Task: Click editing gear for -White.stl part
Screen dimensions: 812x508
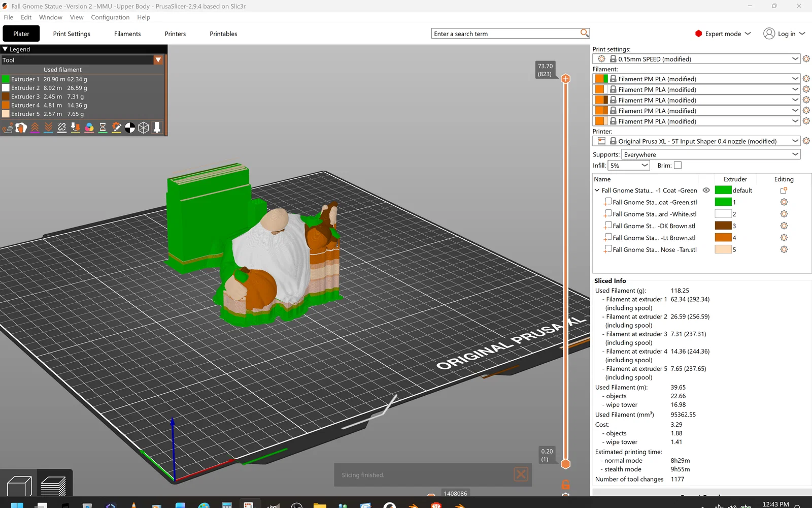Action: 784,214
